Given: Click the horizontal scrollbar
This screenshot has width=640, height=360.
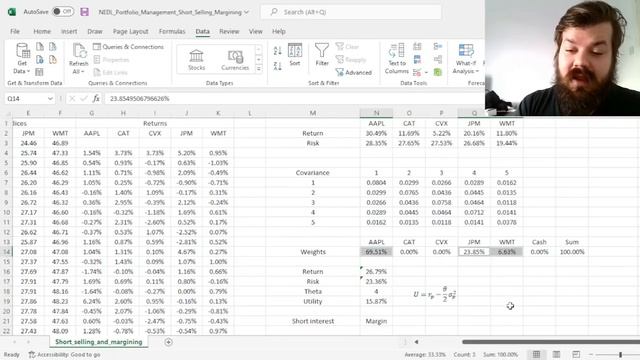Looking at the screenshot, I should 551,342.
